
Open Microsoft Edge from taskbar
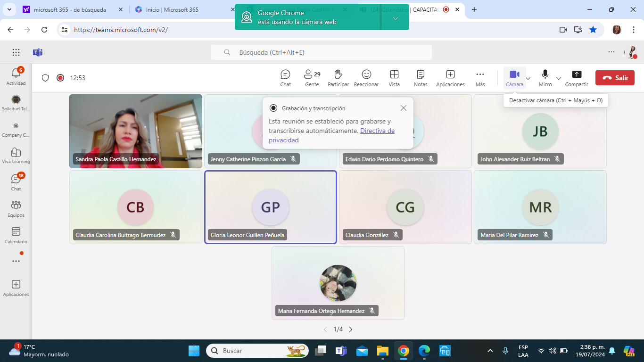(x=424, y=351)
